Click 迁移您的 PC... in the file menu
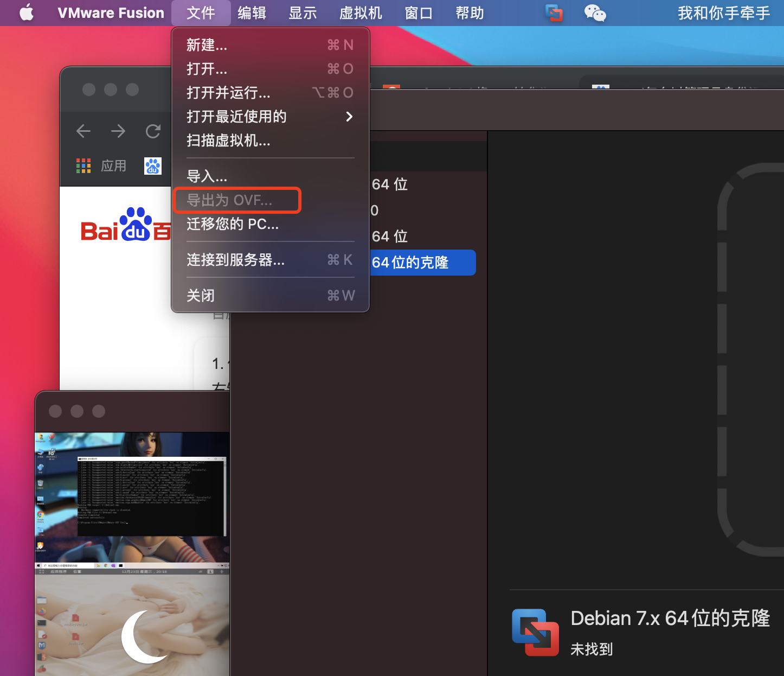 click(233, 224)
